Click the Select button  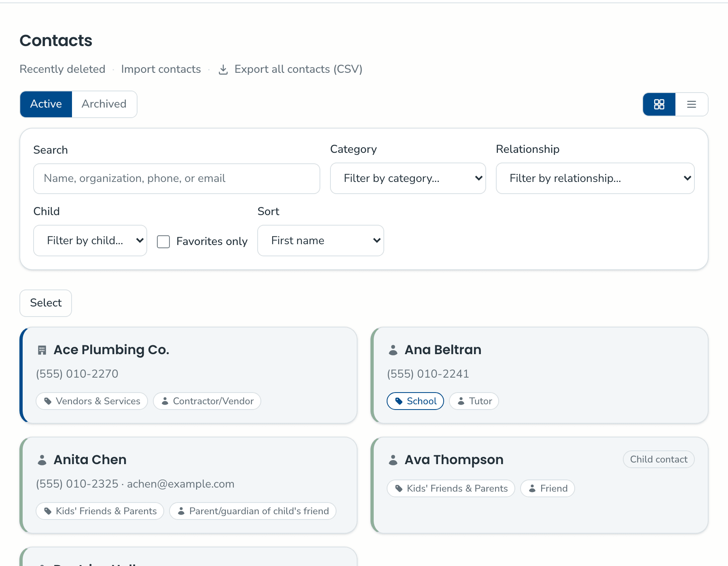point(46,303)
